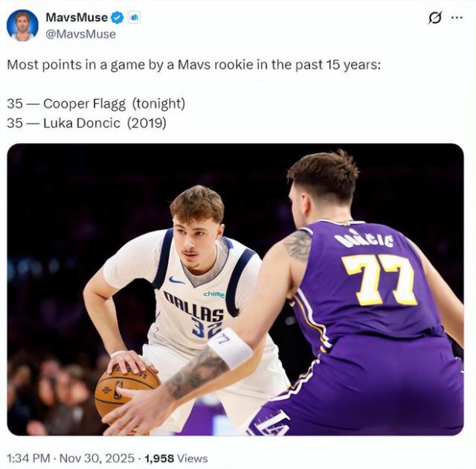The width and height of the screenshot is (476, 469).
Task: Click the blue verified checkmark badge
Action: pyautogui.click(x=118, y=18)
